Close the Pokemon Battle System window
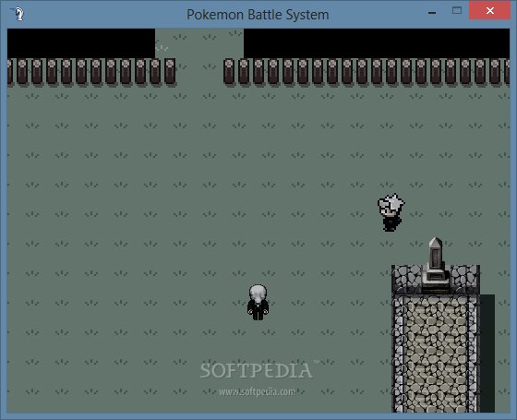Screen dimensions: 517x420 (489, 10)
